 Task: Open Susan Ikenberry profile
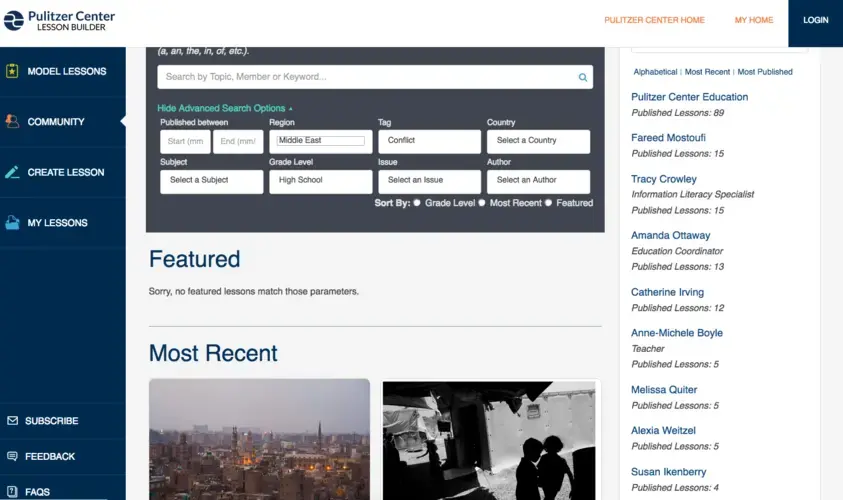(668, 472)
